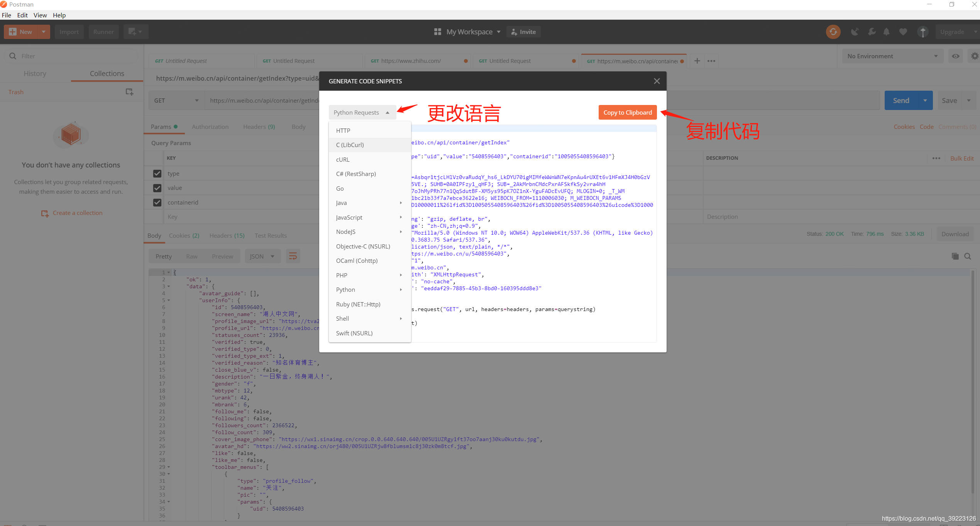Click the heart icon in header
The image size is (980, 526).
[903, 32]
